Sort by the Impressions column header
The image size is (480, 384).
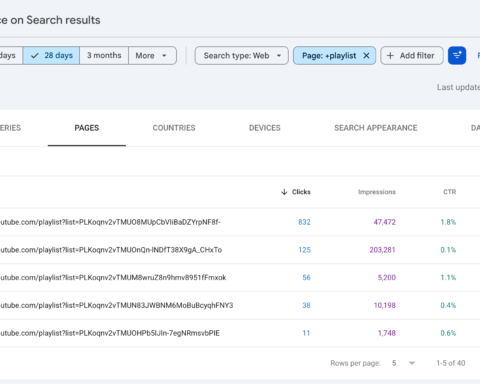(377, 192)
